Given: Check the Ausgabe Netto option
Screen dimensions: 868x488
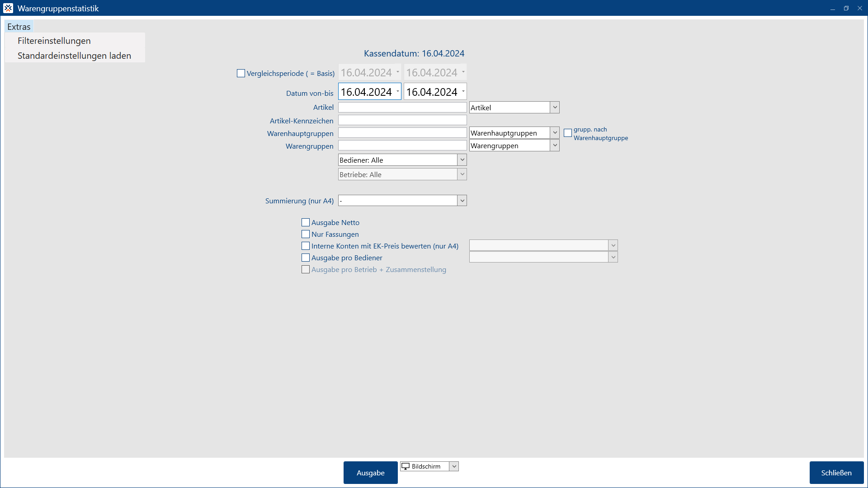Looking at the screenshot, I should click(306, 222).
